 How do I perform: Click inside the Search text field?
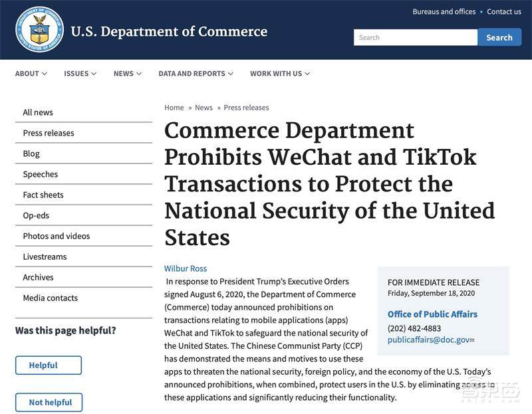(x=415, y=37)
